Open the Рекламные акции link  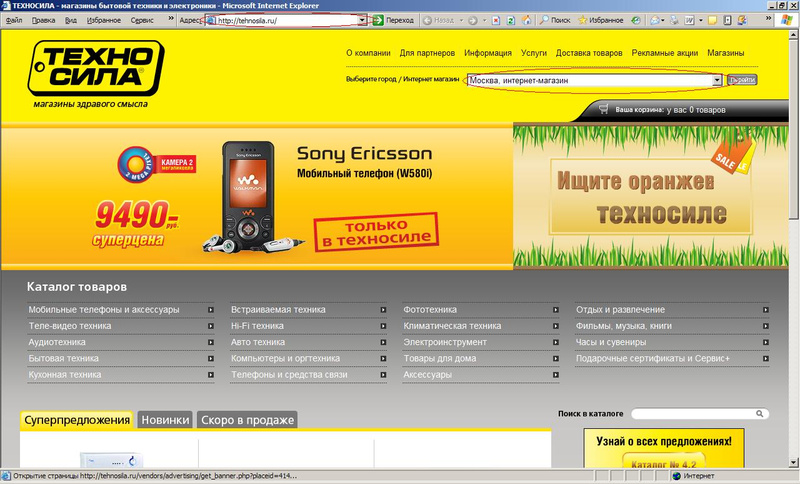point(665,53)
